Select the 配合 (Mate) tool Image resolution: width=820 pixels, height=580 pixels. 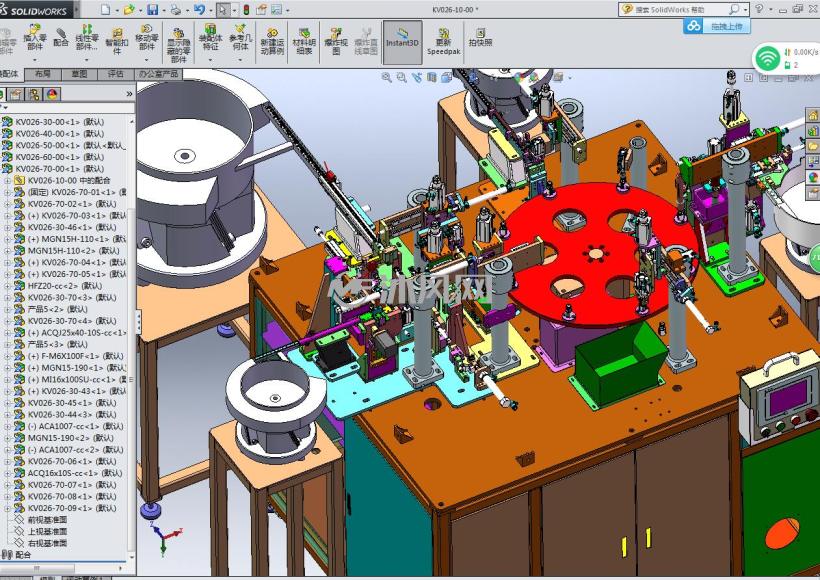61,38
